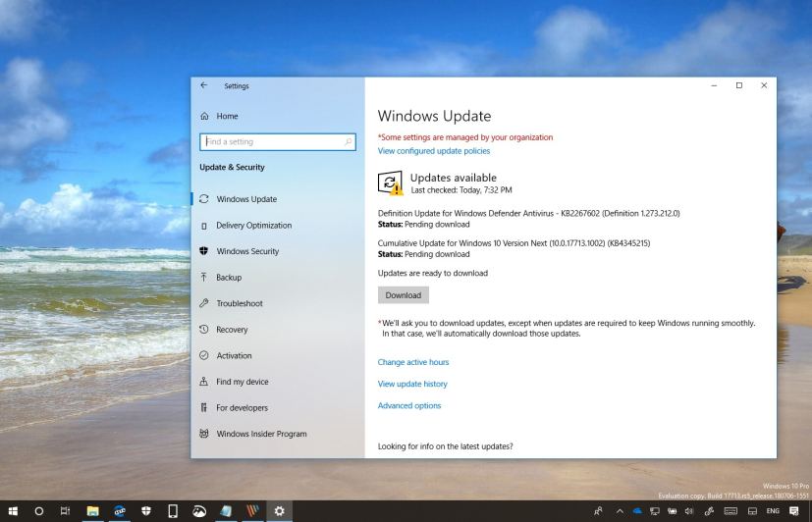This screenshot has width=812, height=522.
Task: Click the Find my device icon
Action: coord(204,382)
